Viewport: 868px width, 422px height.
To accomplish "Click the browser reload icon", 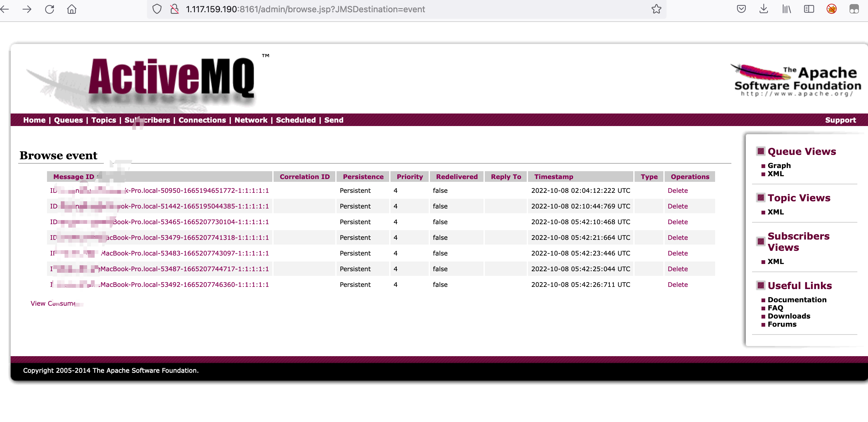I will pyautogui.click(x=50, y=9).
